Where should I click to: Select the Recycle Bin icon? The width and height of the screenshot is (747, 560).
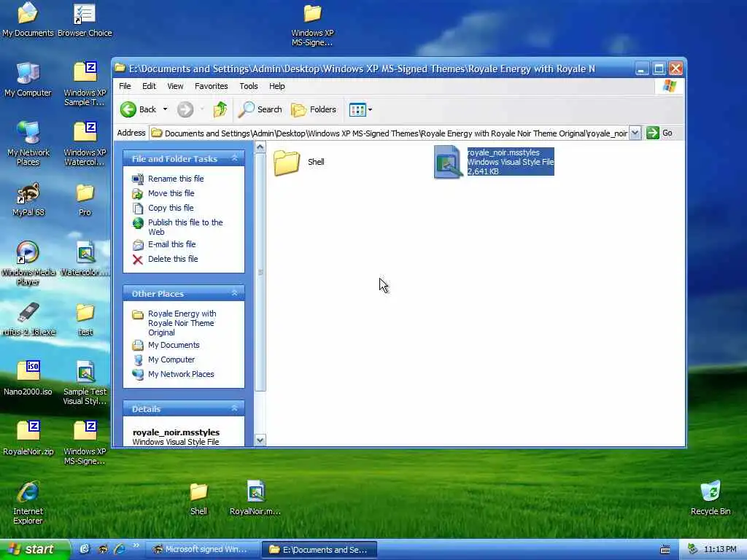[x=711, y=498]
